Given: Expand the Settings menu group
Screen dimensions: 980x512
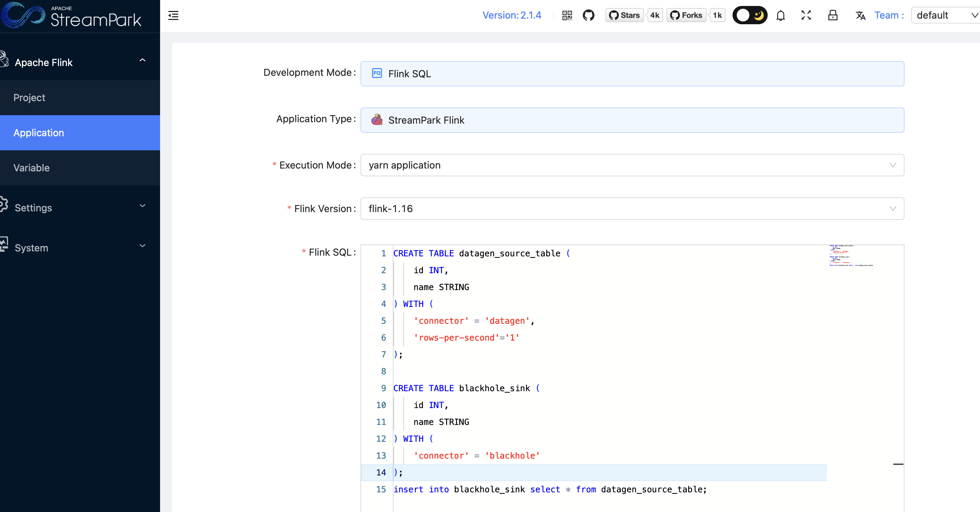Looking at the screenshot, I should tap(80, 208).
